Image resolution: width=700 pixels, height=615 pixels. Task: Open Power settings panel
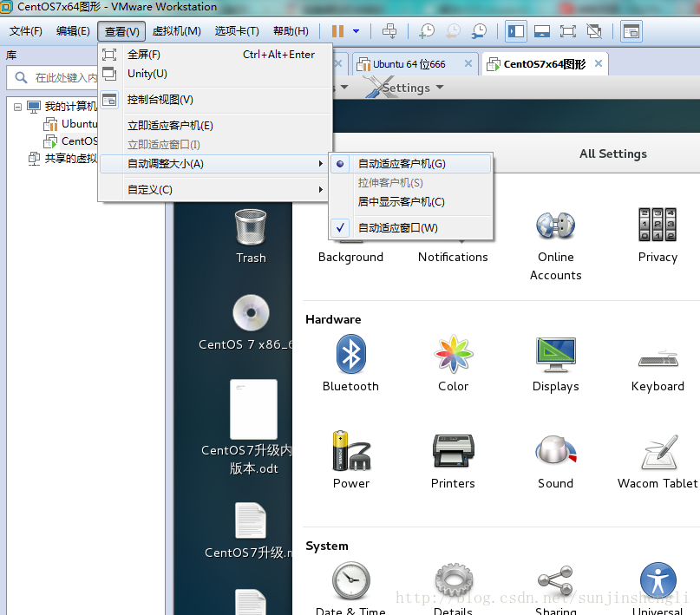(x=351, y=460)
